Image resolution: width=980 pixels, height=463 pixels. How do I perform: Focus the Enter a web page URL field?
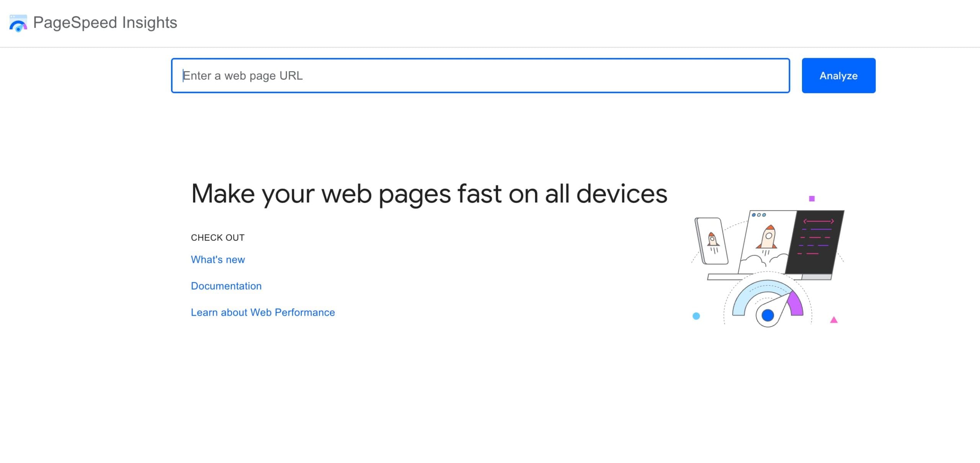point(480,75)
